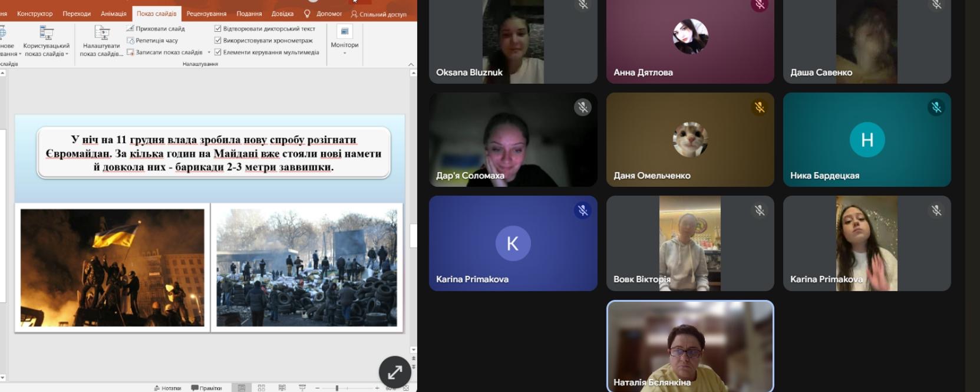
Task: Toggle Використовувати хронометраж checkbox
Action: pos(218,41)
